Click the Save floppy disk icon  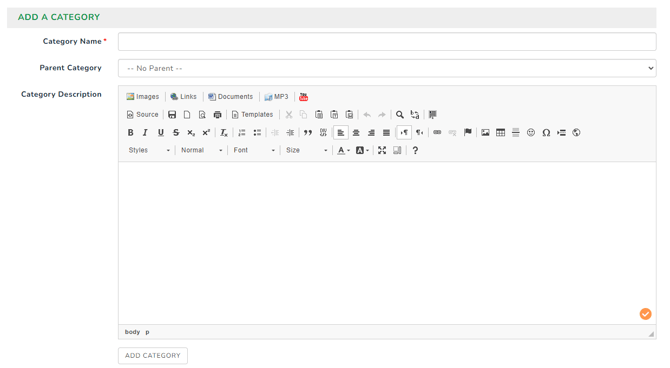coord(172,115)
